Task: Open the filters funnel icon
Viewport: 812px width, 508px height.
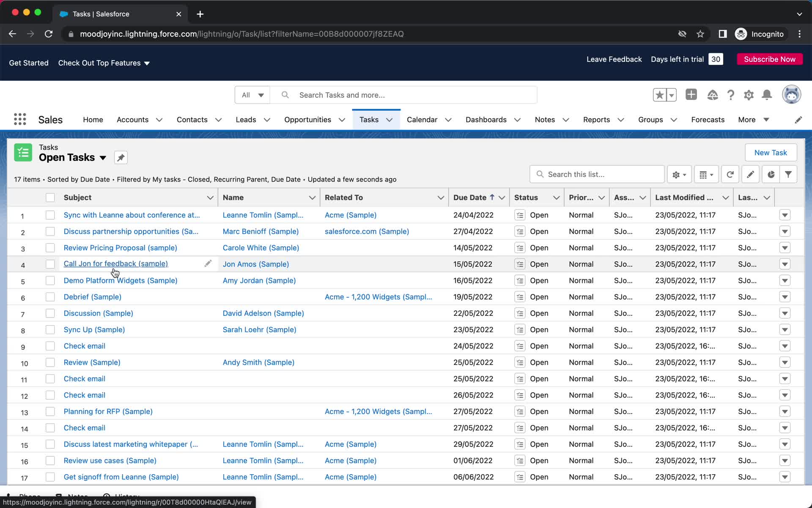Action: [788, 174]
